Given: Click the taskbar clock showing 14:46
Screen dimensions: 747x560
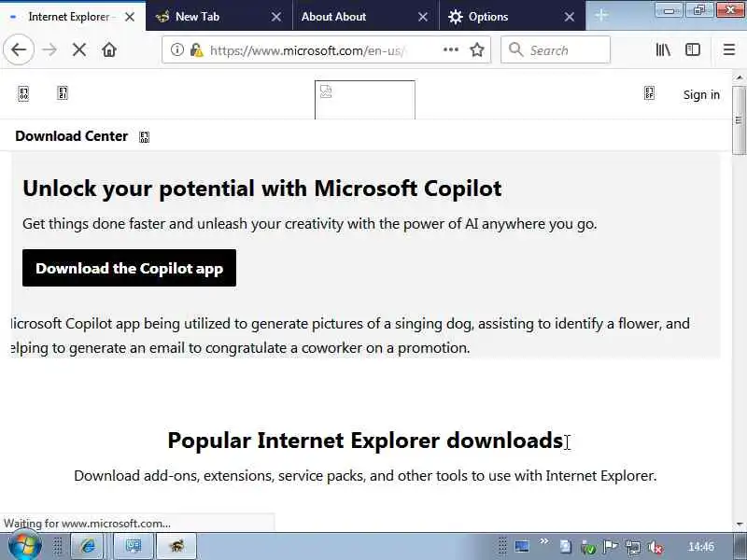Looking at the screenshot, I should tap(701, 546).
